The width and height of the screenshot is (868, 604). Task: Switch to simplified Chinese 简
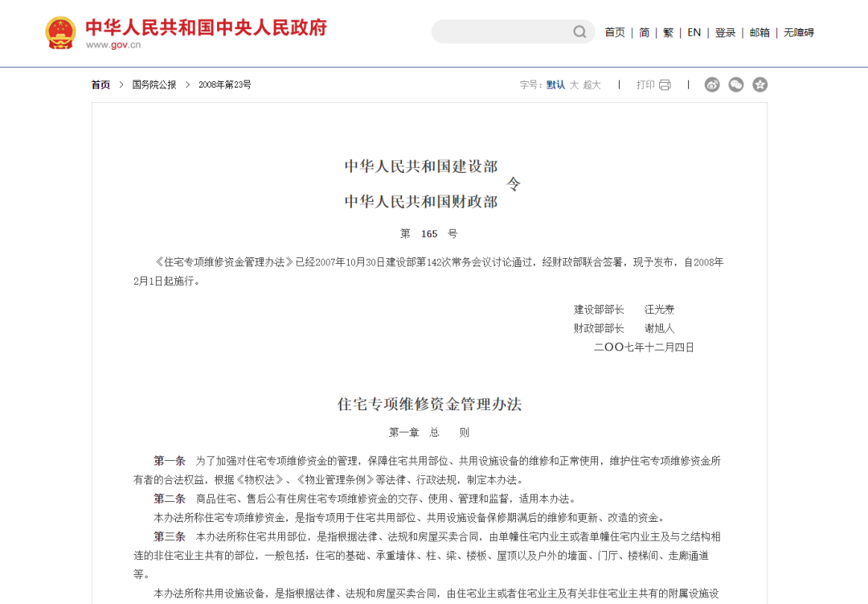[x=644, y=33]
